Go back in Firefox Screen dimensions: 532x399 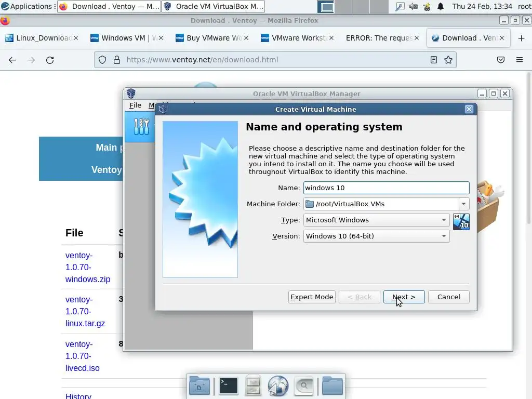(x=12, y=60)
